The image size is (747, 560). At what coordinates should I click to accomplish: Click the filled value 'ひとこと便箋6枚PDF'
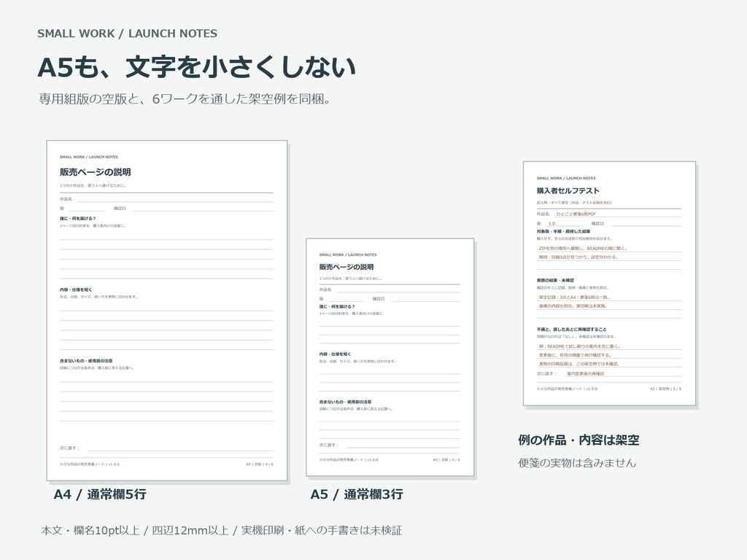pos(576,214)
